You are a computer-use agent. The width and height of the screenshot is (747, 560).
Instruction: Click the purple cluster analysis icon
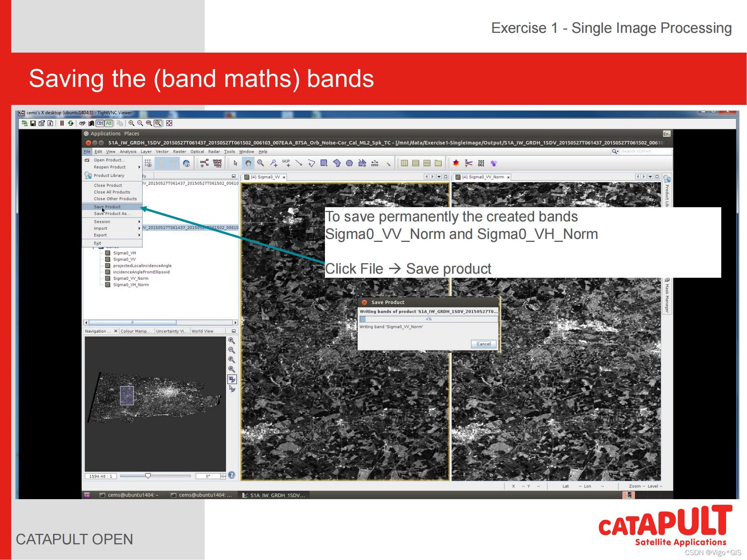494,163
